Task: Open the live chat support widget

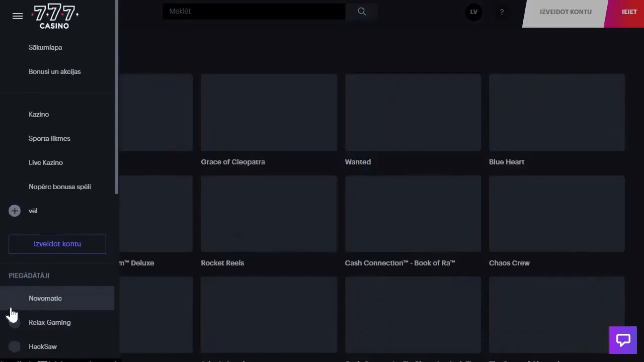Action: coord(623,340)
